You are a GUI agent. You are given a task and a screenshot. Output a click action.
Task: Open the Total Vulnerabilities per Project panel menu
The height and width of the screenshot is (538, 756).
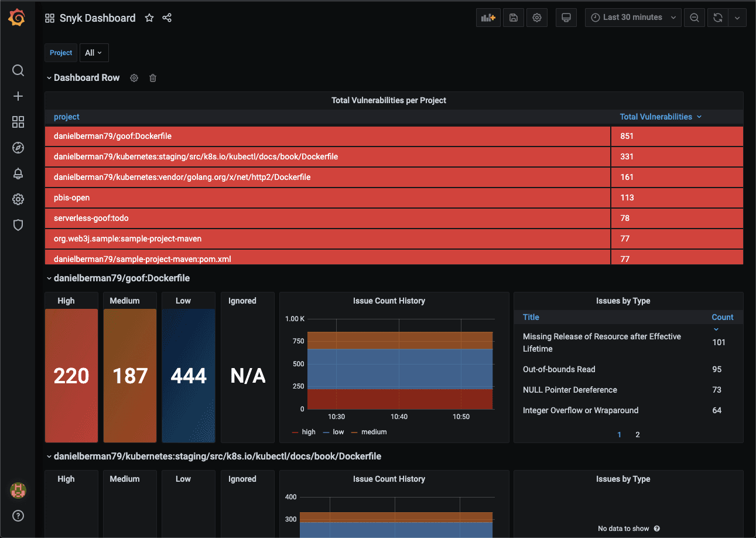389,100
